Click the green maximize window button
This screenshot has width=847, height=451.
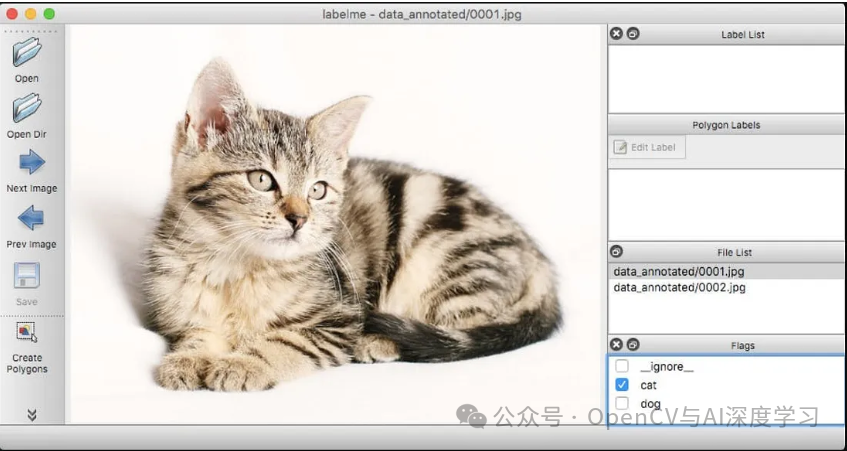(49, 14)
